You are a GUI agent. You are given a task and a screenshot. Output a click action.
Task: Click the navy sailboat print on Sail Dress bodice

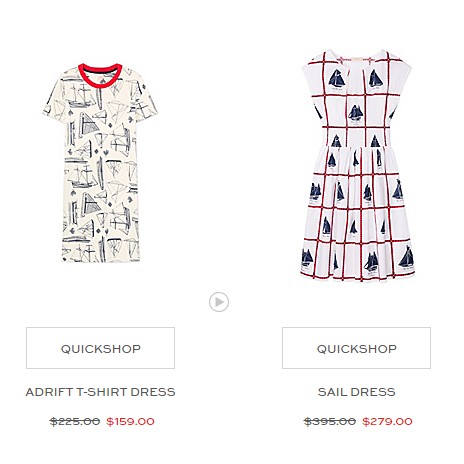point(337,79)
